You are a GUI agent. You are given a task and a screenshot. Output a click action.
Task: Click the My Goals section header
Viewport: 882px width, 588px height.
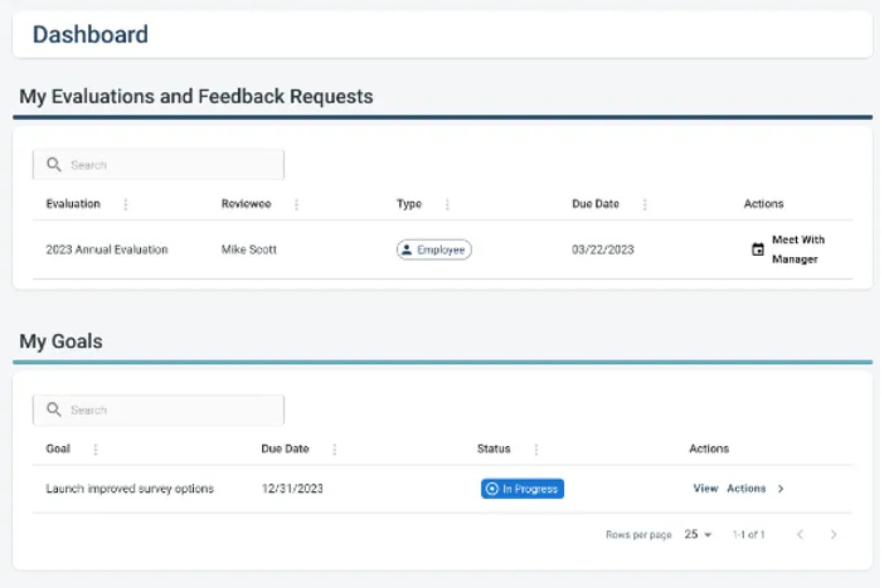[61, 341]
